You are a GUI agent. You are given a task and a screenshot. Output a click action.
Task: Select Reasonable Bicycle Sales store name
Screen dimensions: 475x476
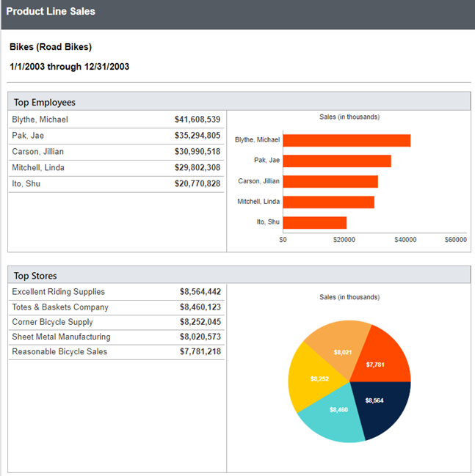(59, 352)
